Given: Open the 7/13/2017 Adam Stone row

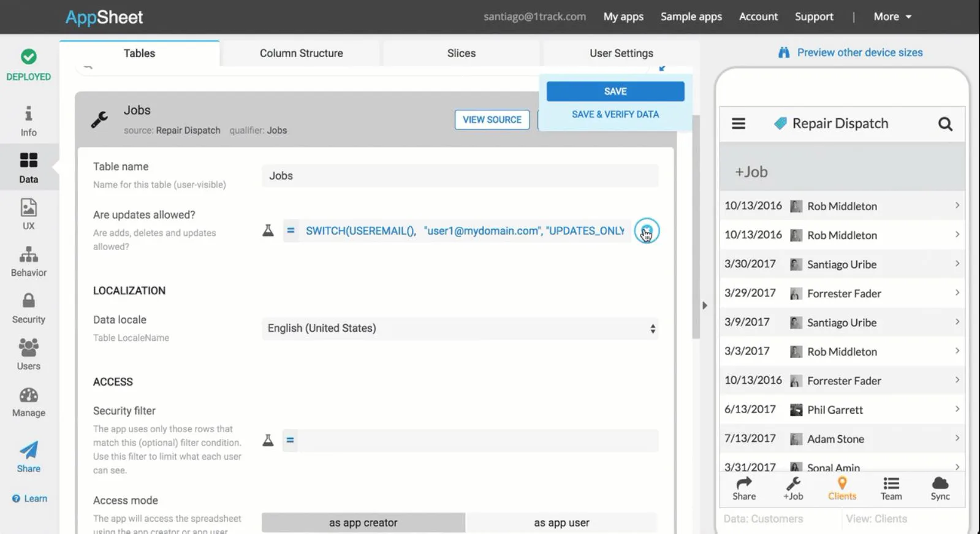Looking at the screenshot, I should point(841,439).
